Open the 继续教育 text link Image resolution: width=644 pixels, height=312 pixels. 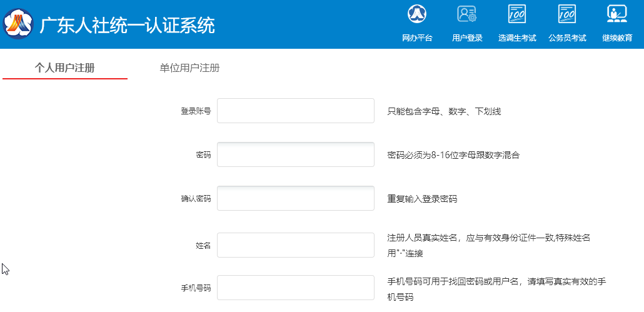coord(617,38)
